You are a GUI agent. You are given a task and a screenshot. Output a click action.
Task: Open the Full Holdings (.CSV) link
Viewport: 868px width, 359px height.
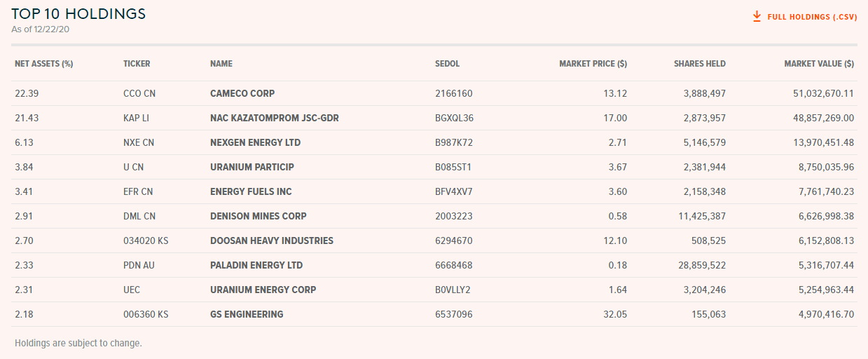tap(812, 17)
